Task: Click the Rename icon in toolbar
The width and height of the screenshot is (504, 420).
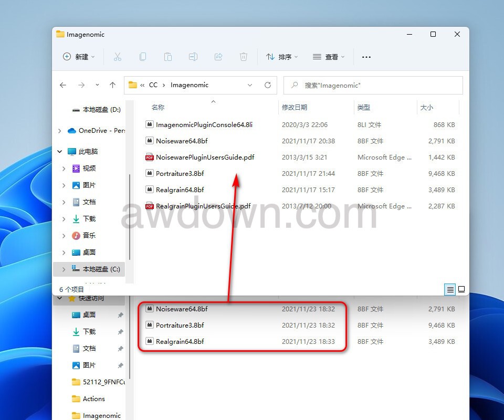Action: tap(193, 57)
